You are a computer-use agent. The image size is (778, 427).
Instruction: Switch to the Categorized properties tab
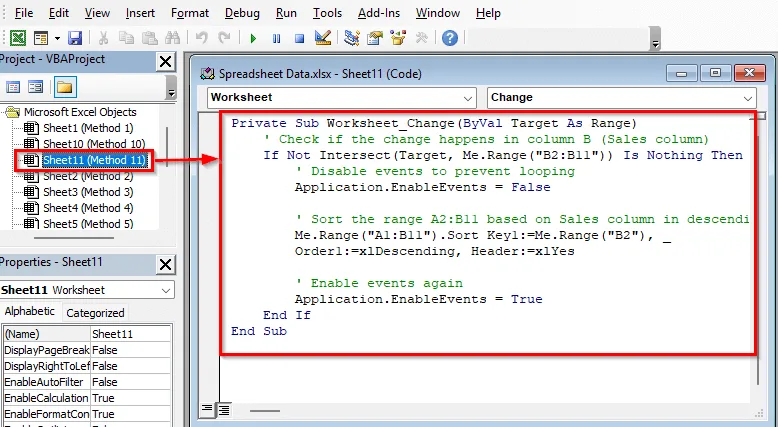95,313
